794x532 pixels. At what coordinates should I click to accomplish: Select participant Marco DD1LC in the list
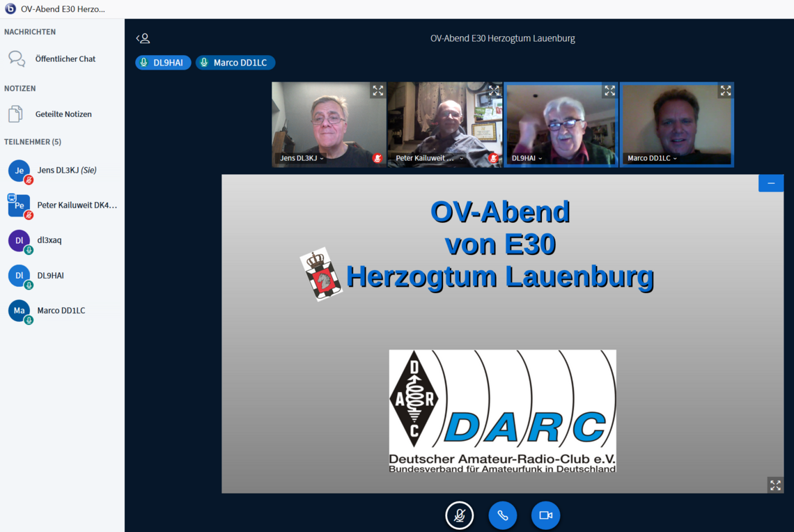click(62, 311)
